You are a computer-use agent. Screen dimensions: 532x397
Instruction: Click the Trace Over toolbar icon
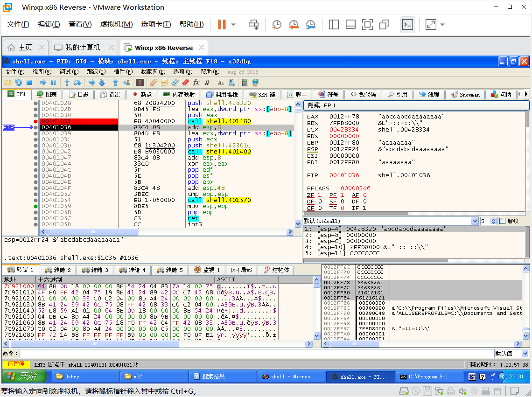[x=102, y=83]
